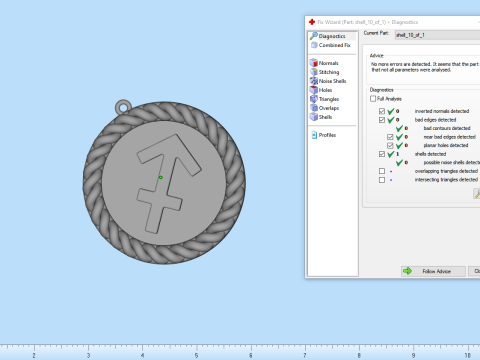
Task: Select the Normals fix section
Action: tap(324, 63)
